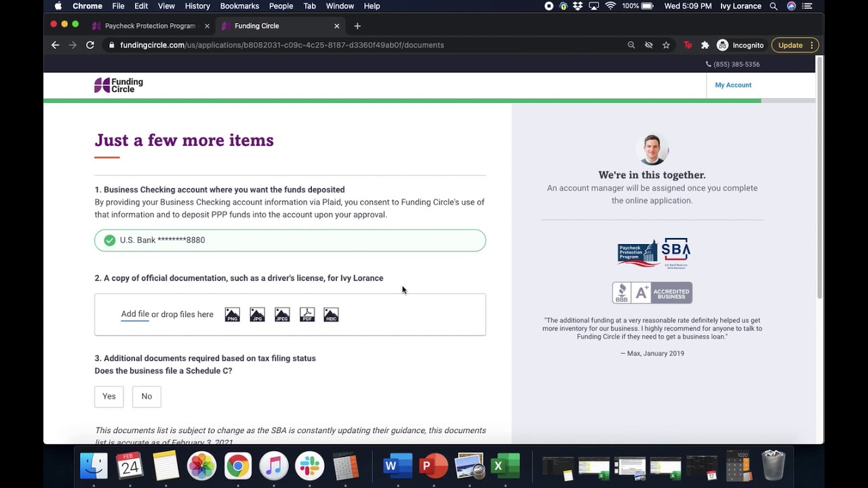Image resolution: width=868 pixels, height=488 pixels.
Task: Open the Music app in the dock
Action: click(x=273, y=466)
